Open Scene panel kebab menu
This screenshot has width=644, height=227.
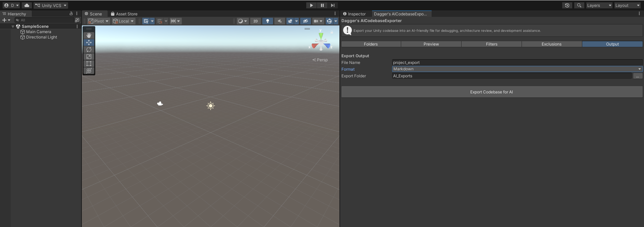pos(335,14)
